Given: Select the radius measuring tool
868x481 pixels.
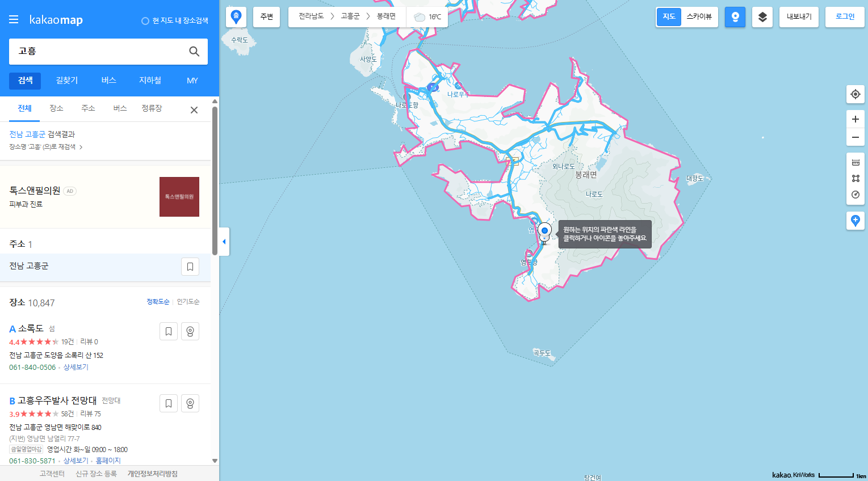Looking at the screenshot, I should [856, 195].
